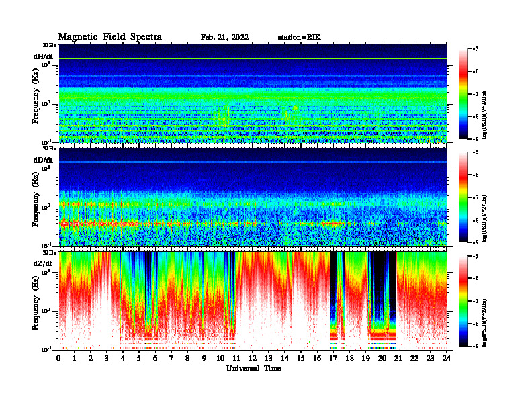Click the -5 value on dH/dt color bar
Viewport: 532px width, 411px height.
click(475, 49)
